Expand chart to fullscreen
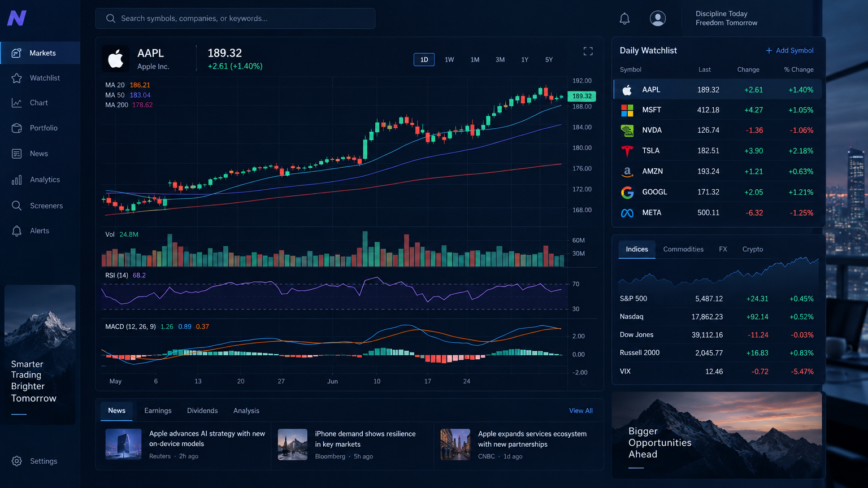The height and width of the screenshot is (488, 868). click(588, 51)
